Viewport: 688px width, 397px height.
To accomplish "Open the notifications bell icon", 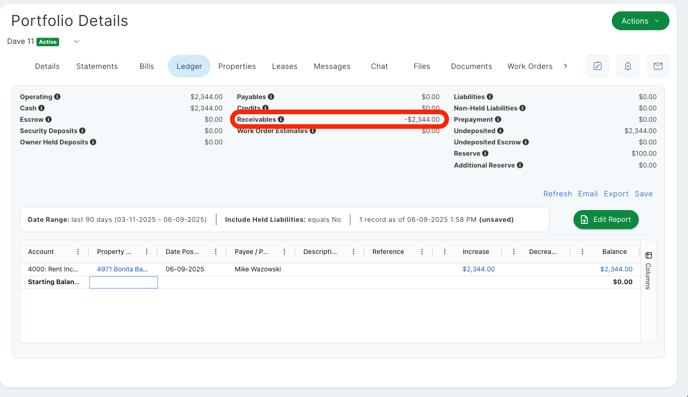I will point(627,66).
